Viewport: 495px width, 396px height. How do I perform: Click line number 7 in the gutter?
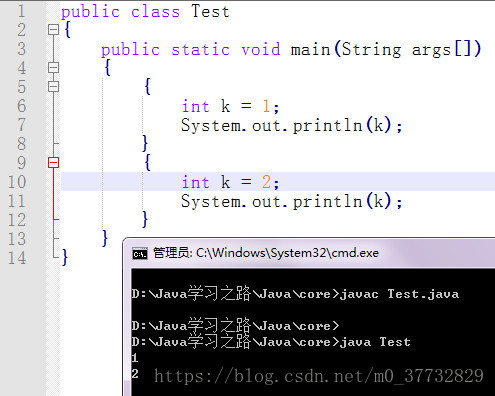coord(21,125)
